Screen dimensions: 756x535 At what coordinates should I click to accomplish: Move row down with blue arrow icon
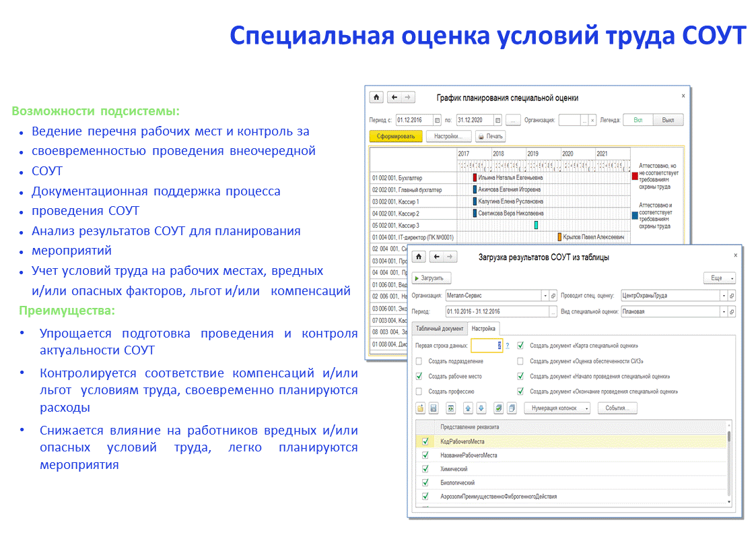click(x=481, y=408)
